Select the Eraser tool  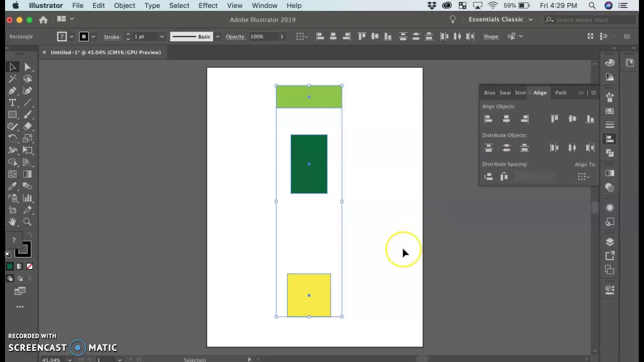[x=28, y=127]
